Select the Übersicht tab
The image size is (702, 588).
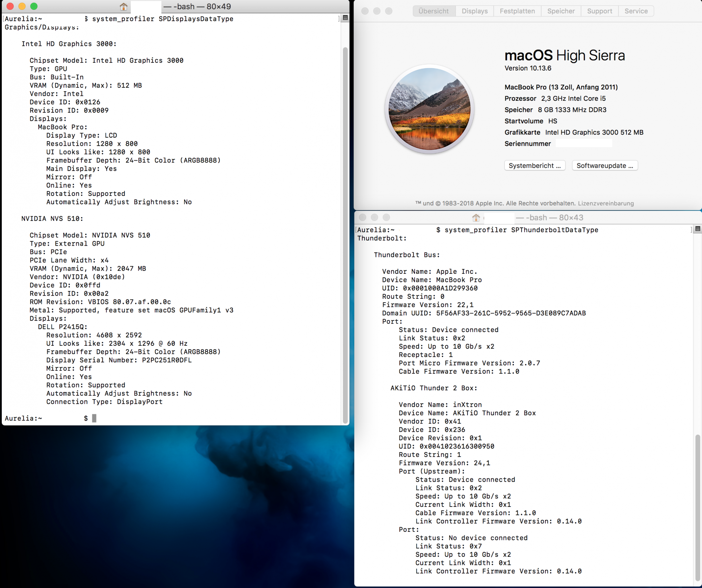[433, 11]
